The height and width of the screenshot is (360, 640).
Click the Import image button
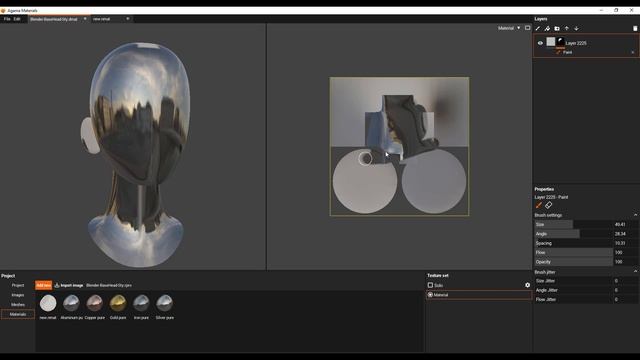(69, 285)
